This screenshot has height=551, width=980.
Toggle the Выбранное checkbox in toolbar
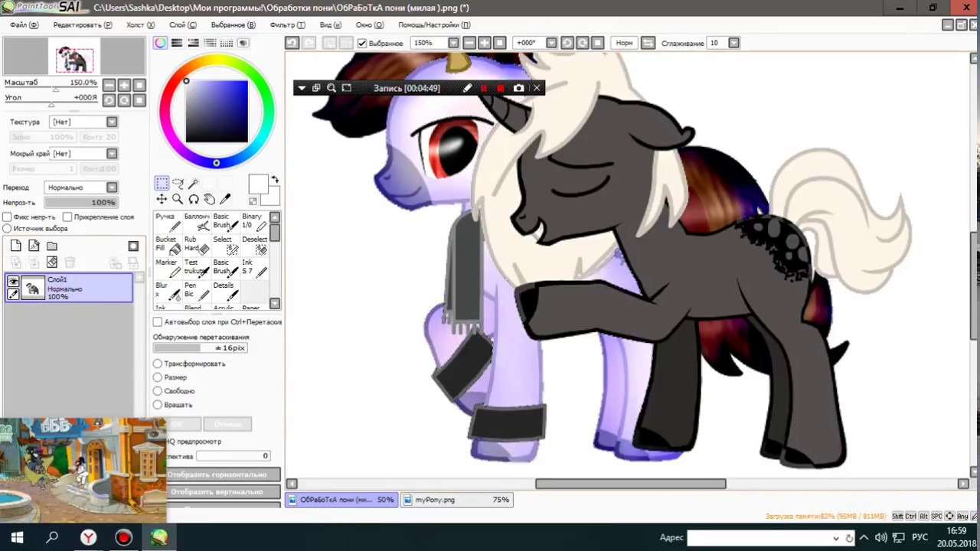(362, 44)
